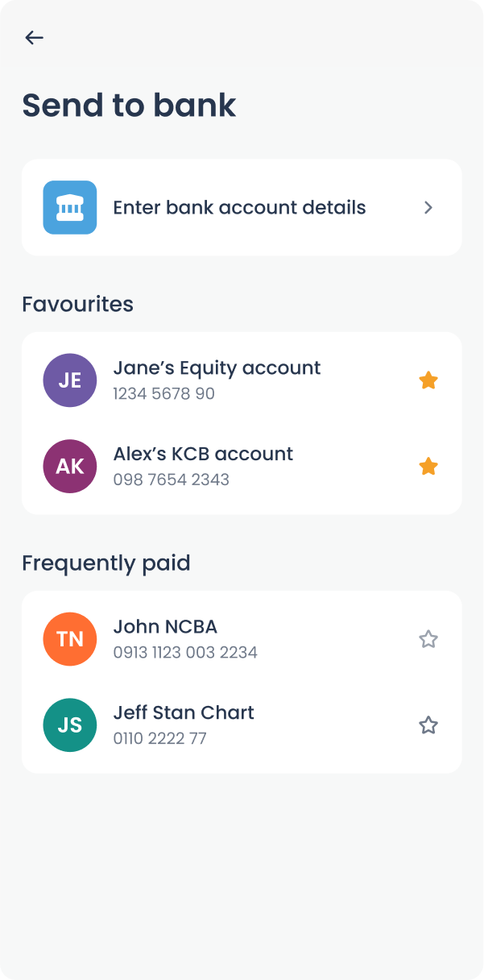Click the bank building icon
The width and height of the screenshot is (484, 980).
[69, 207]
